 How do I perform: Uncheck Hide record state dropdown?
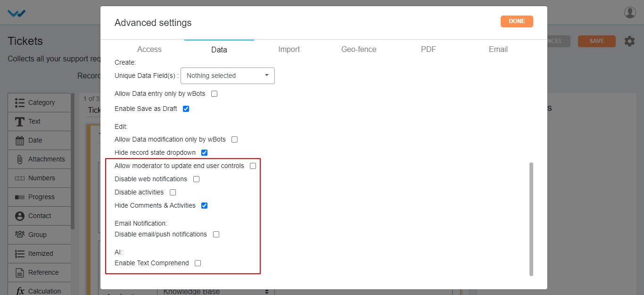[x=204, y=152]
